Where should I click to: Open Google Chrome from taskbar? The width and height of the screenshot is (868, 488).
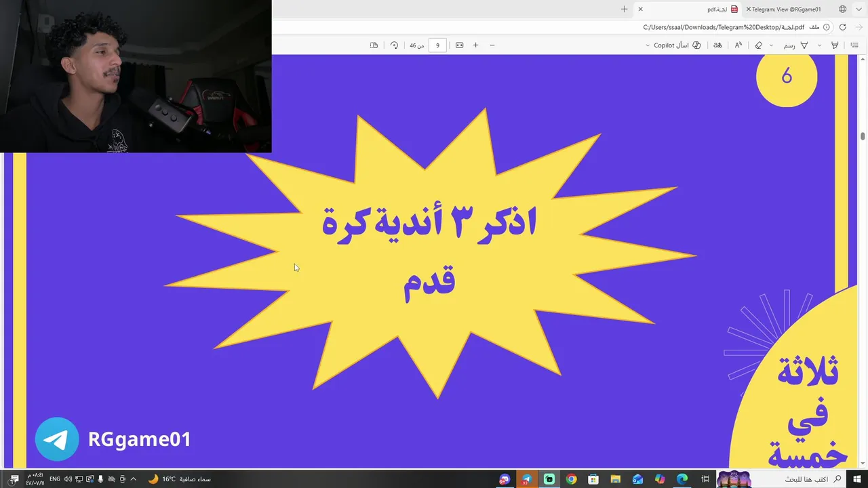[571, 479]
